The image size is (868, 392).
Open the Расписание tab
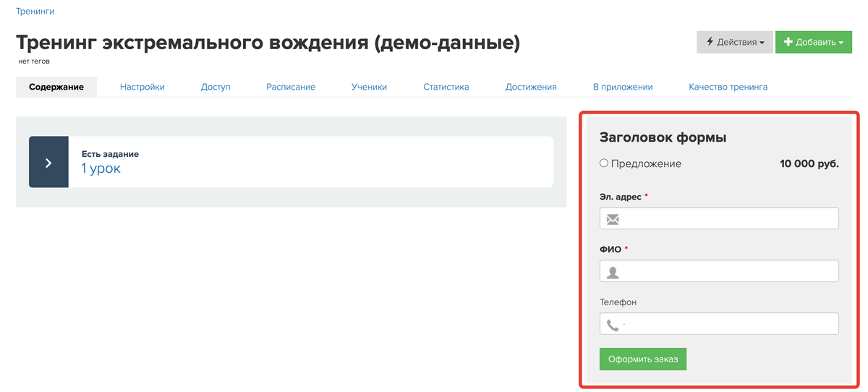[x=291, y=87]
